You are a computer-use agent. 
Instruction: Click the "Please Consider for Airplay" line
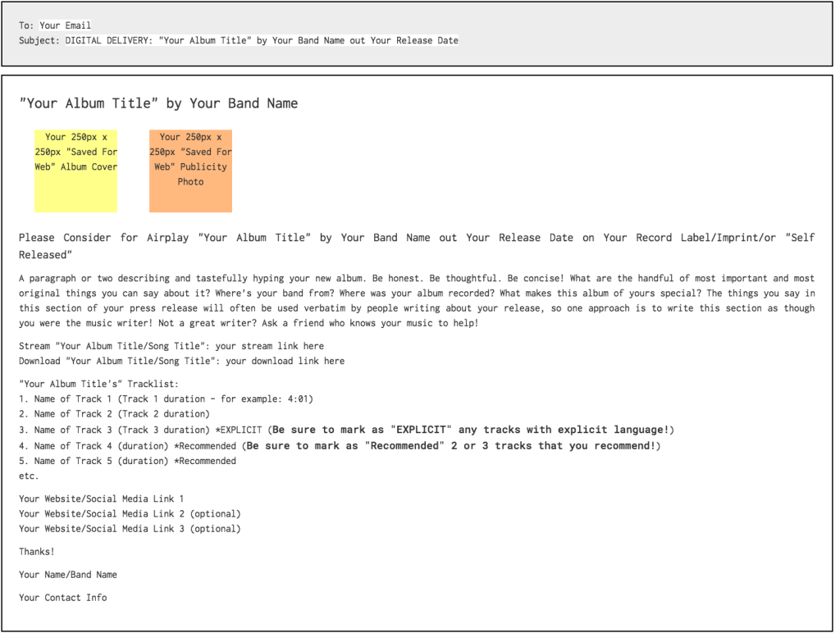tap(417, 246)
